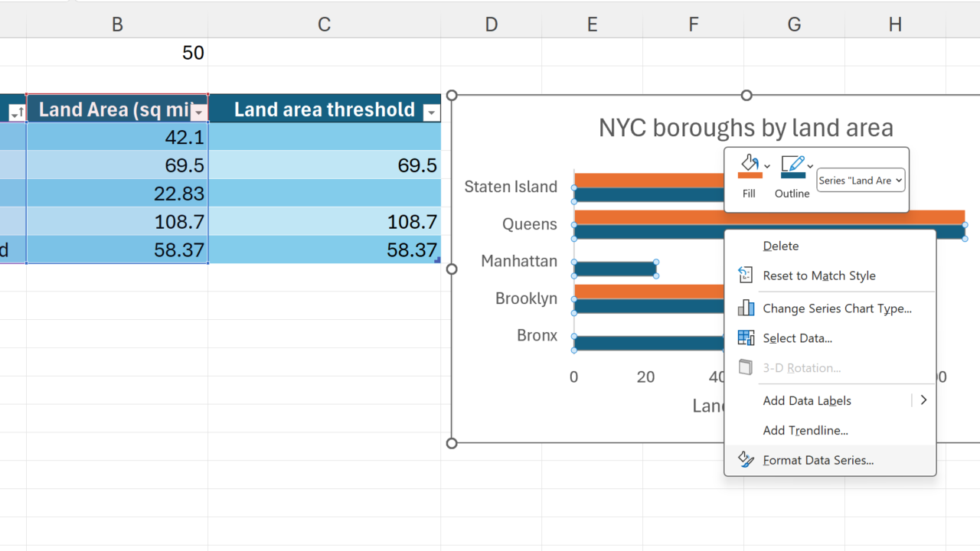Viewport: 980px width, 551px height.
Task: Click the Outline pen icon
Action: [x=792, y=165]
